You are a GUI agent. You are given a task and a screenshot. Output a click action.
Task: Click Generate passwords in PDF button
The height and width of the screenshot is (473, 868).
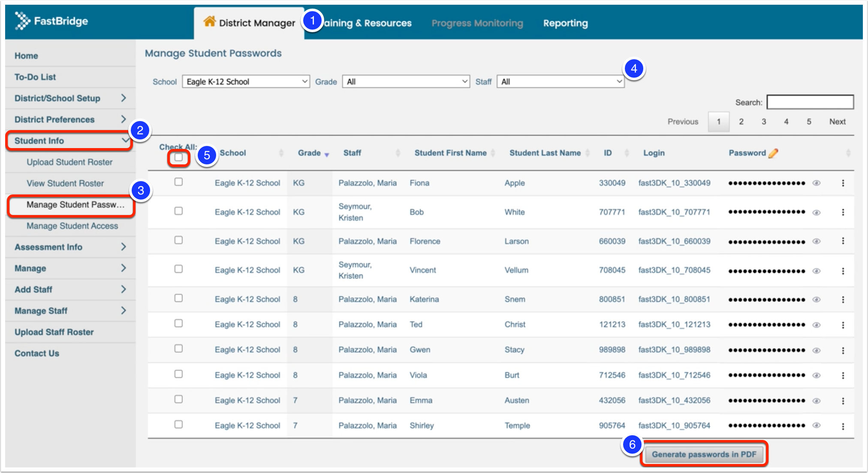(704, 454)
